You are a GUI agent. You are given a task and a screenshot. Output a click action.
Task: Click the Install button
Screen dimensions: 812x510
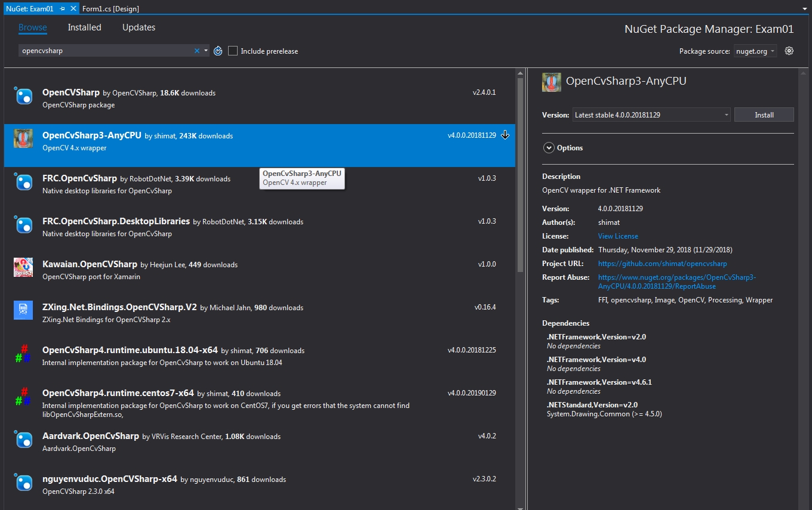coord(764,115)
